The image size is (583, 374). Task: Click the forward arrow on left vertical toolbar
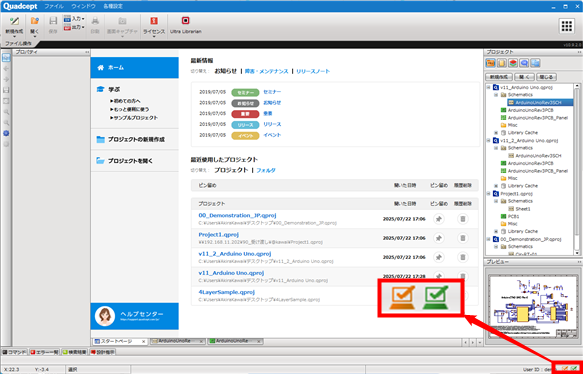coord(6,79)
